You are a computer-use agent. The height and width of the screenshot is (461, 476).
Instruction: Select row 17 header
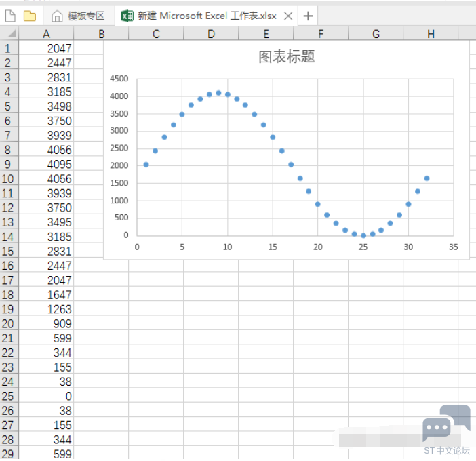(9, 280)
